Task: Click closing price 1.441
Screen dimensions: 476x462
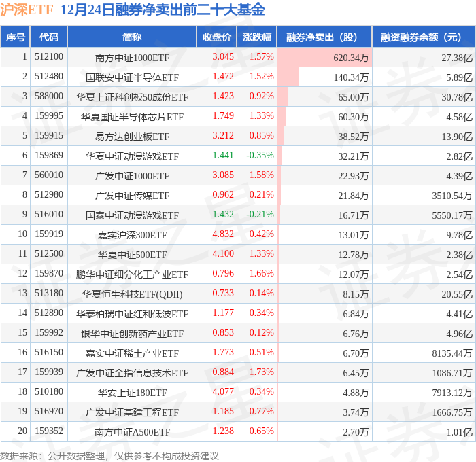Action: click(223, 156)
